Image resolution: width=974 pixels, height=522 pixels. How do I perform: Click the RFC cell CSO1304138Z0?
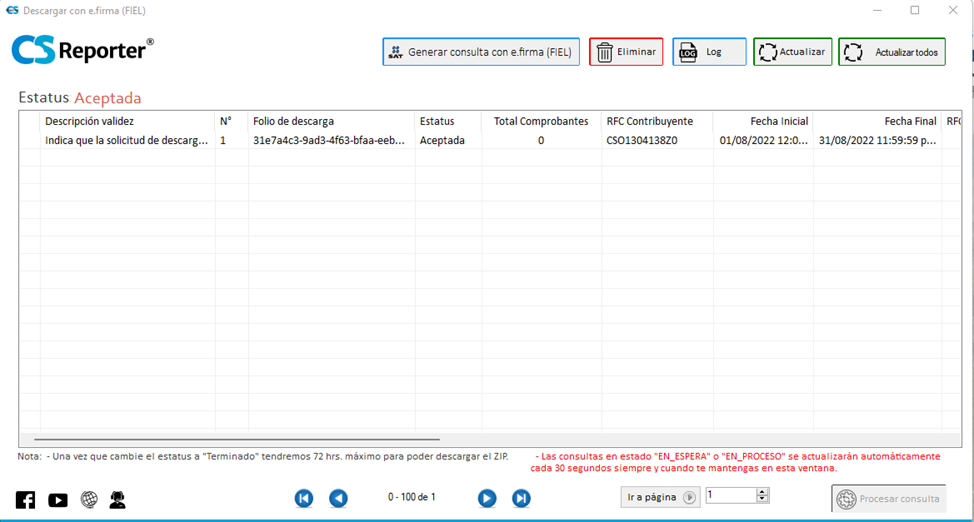click(x=657, y=140)
